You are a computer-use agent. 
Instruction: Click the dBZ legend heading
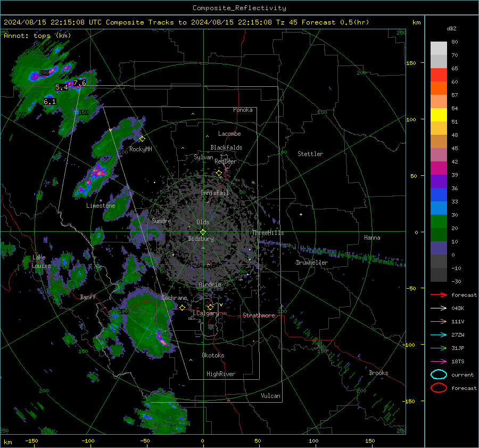coord(451,28)
